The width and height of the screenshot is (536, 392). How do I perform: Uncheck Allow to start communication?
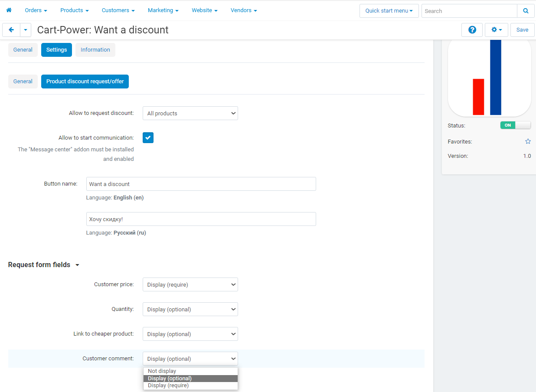pos(148,138)
